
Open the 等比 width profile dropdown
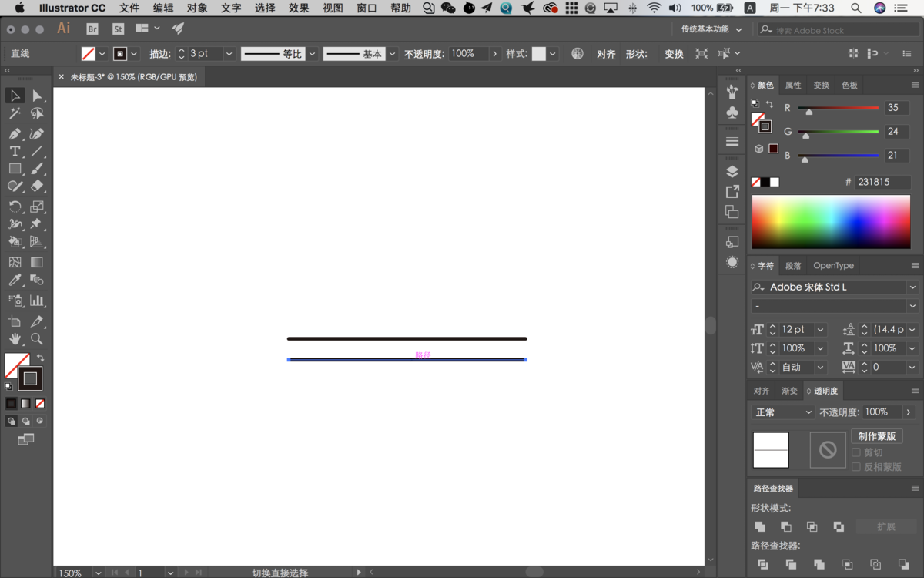312,54
